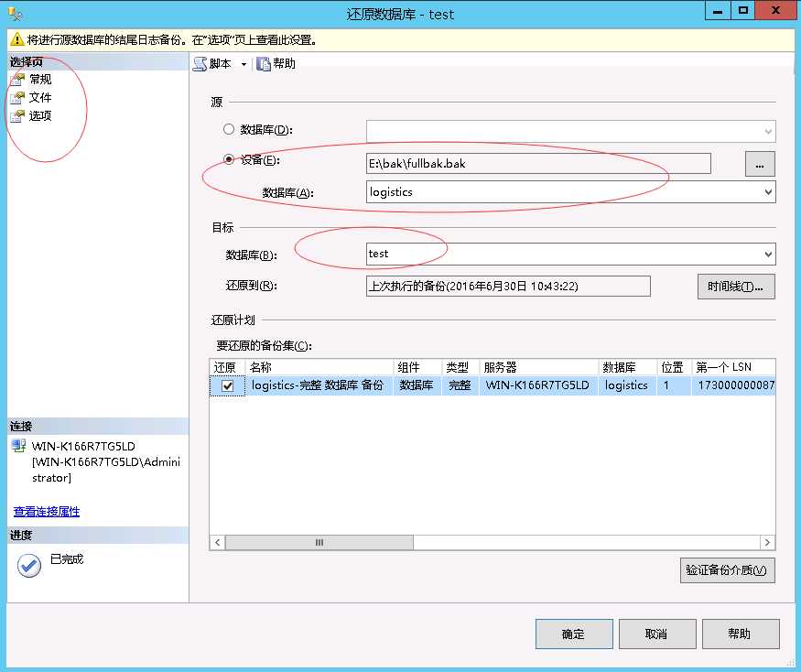Click the 173000000087 LSN cell
The image size is (801, 672).
point(733,385)
